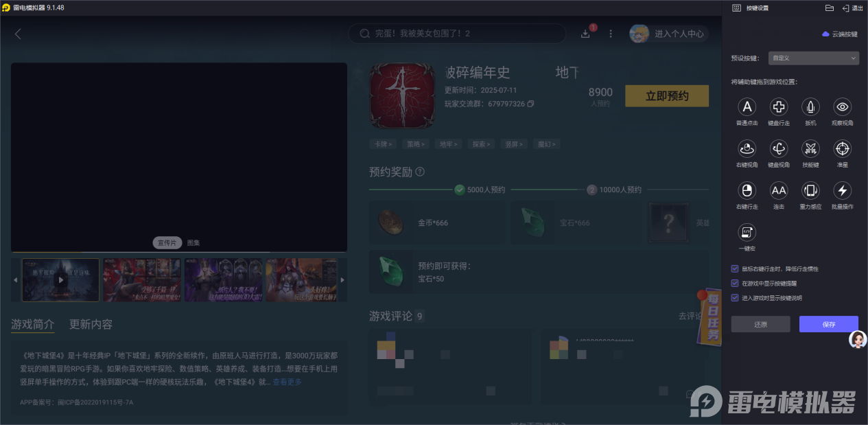The height and width of the screenshot is (425, 868).
Task: Click the 查看更多 link in game intro
Action: 286,381
